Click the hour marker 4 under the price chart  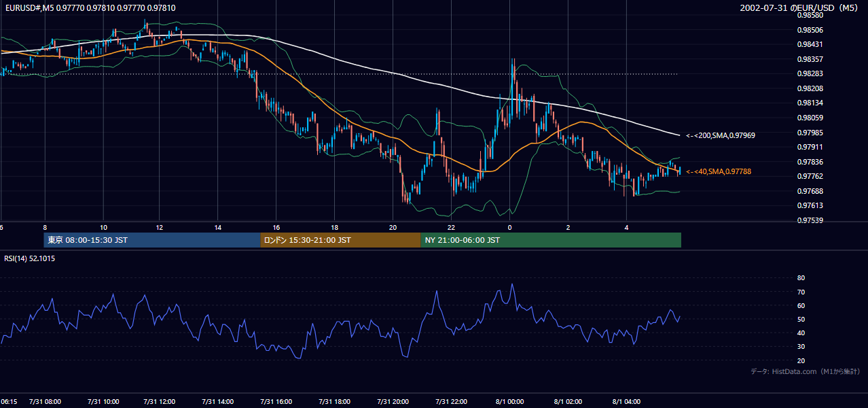(x=627, y=227)
